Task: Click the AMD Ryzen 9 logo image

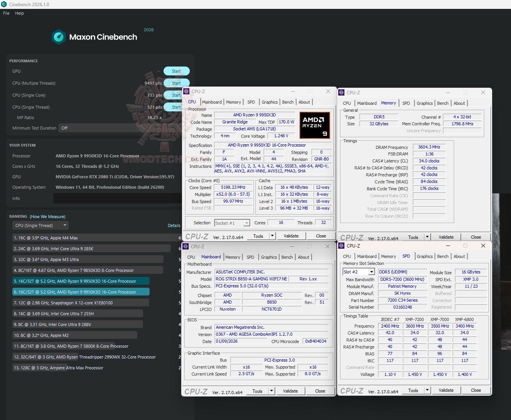Action: [315, 125]
